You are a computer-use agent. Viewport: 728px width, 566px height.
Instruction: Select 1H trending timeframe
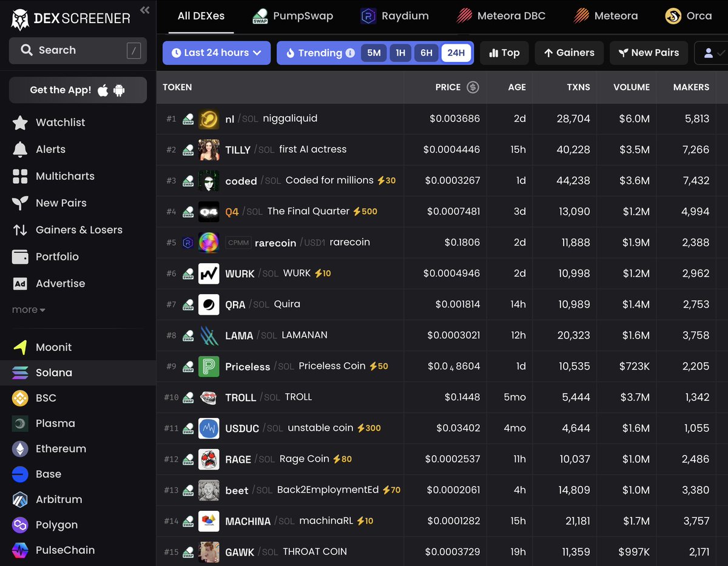click(400, 53)
